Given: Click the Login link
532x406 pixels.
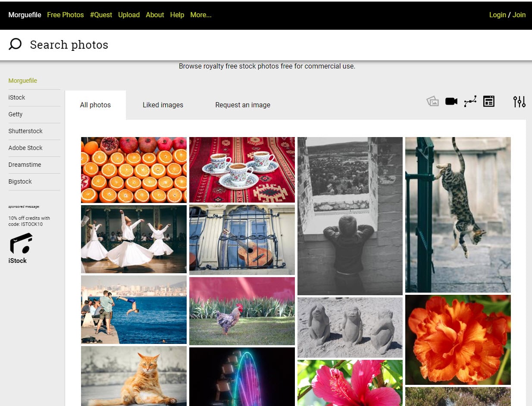Looking at the screenshot, I should (498, 15).
